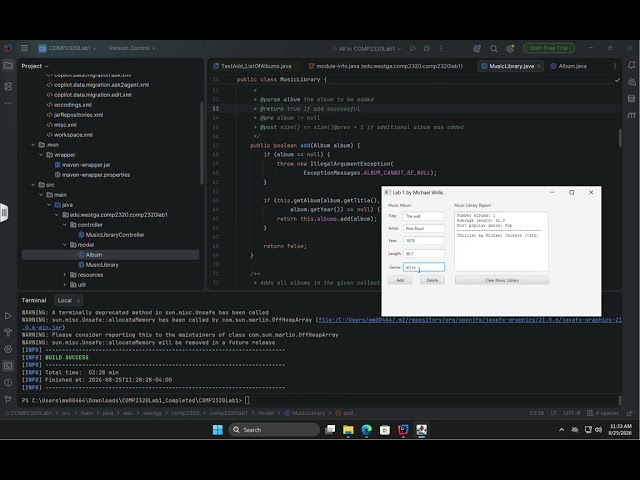
Task: Click Clear Music Library button
Action: [502, 280]
